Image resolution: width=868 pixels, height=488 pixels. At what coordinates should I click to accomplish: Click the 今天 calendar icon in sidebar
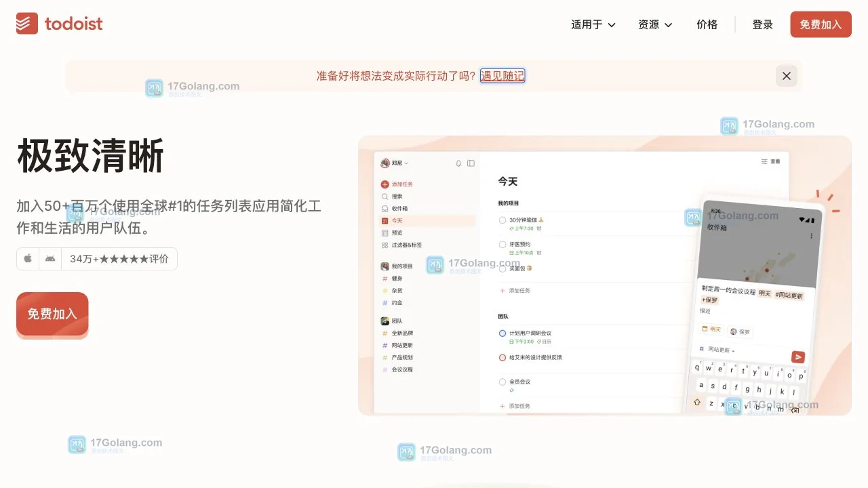point(385,221)
